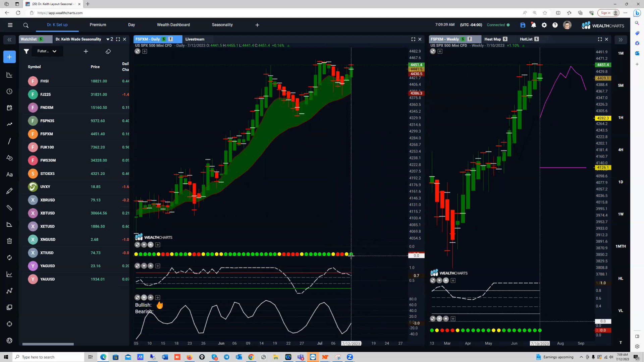The image size is (644, 362).
Task: Select the 1M timeframe button
Action: click(621, 53)
